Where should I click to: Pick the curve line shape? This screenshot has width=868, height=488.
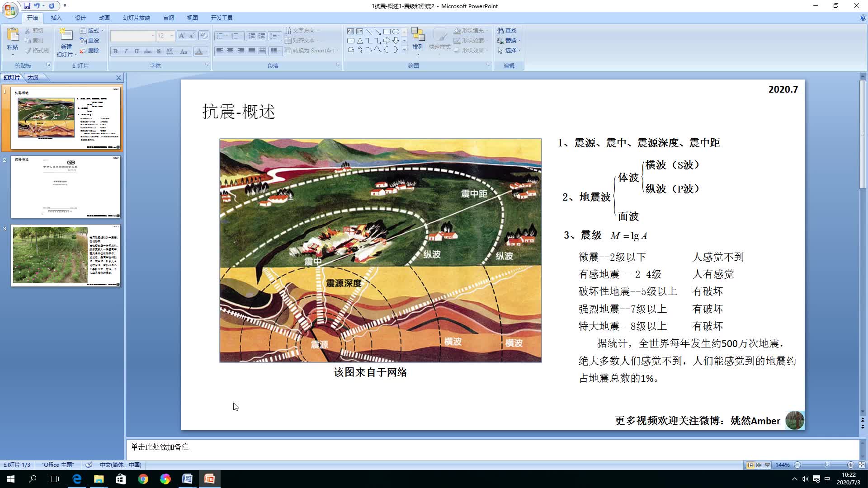pyautogui.click(x=378, y=50)
